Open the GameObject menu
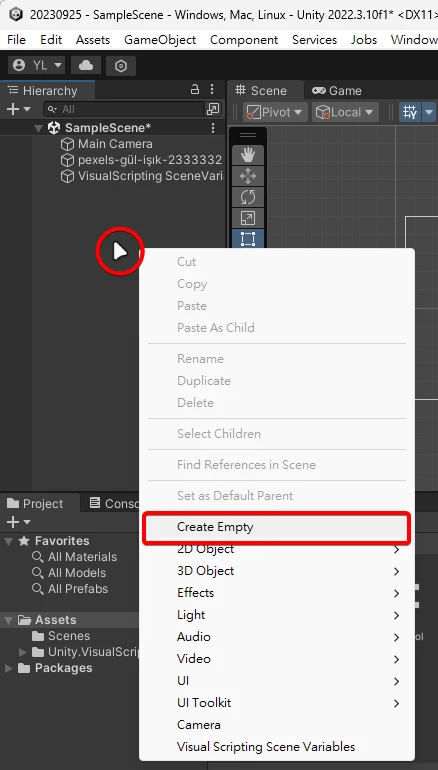438x770 pixels. click(x=160, y=40)
